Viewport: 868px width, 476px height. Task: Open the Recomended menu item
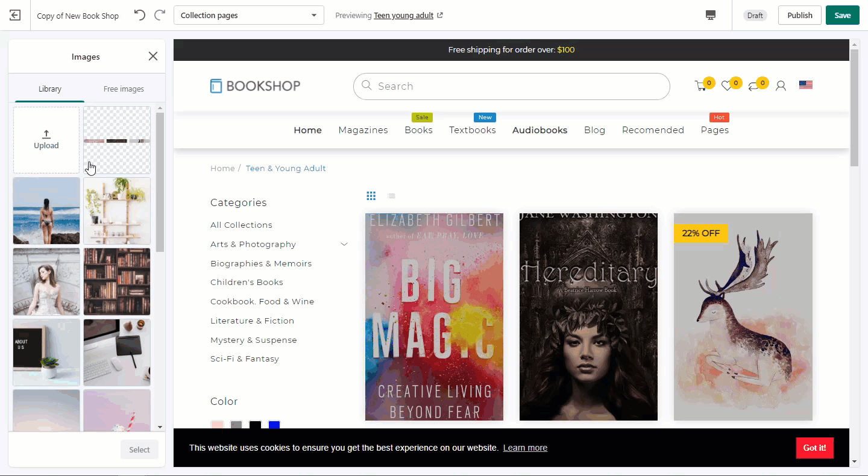pyautogui.click(x=653, y=130)
